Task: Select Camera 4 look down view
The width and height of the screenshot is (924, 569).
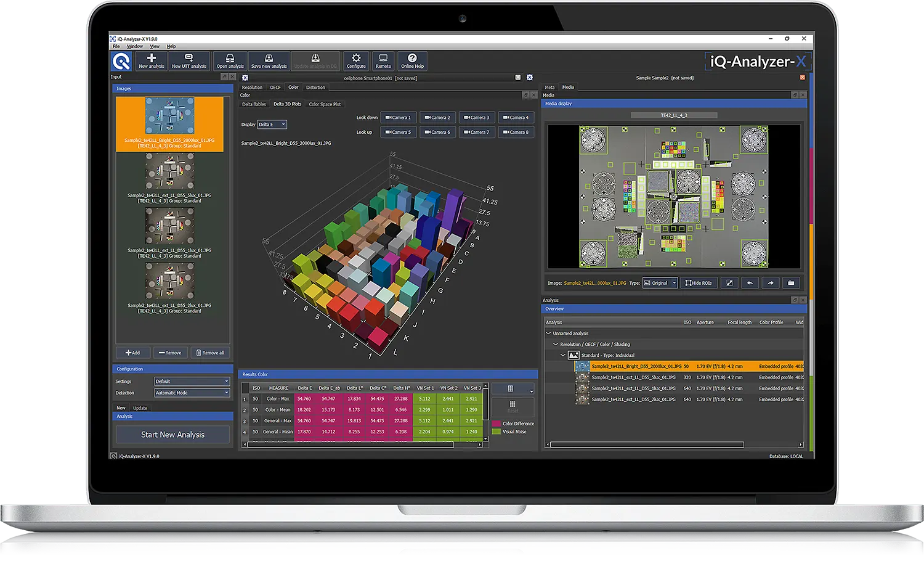Action: [x=516, y=117]
